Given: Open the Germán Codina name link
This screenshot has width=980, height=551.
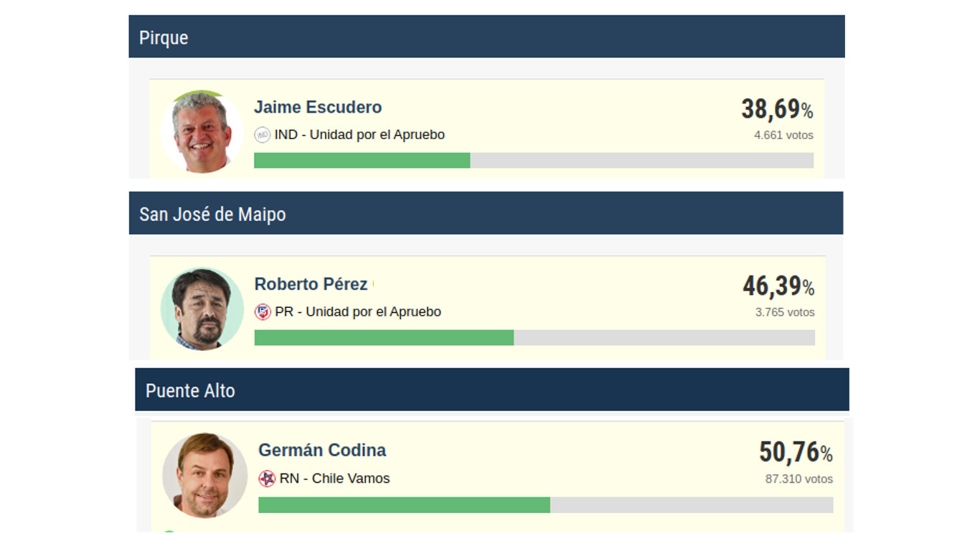Looking at the screenshot, I should (322, 451).
